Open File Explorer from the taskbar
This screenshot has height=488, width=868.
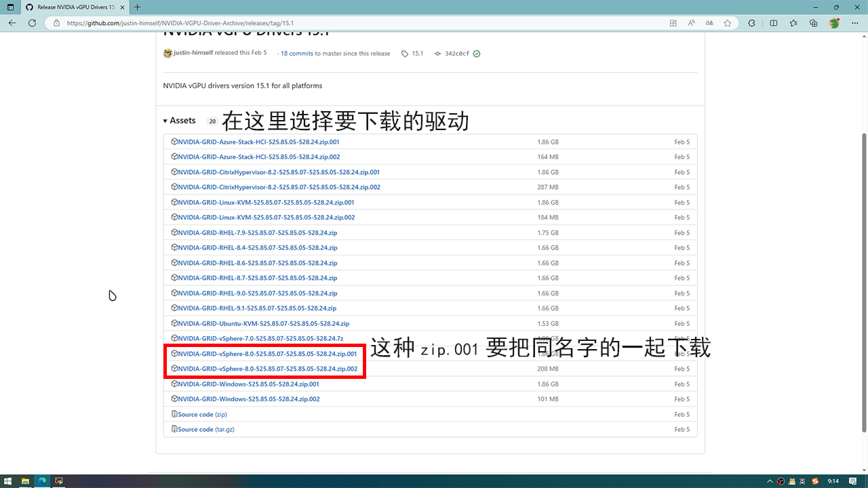[x=25, y=481]
